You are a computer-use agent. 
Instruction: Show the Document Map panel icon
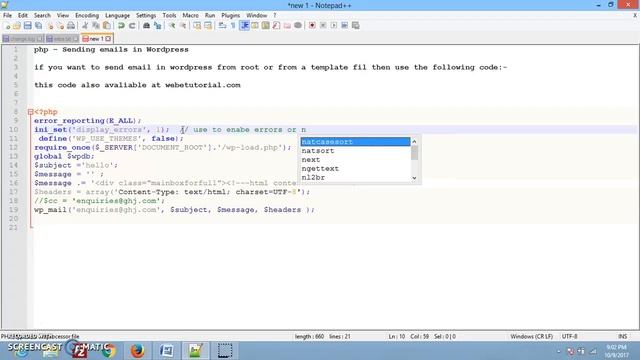(x=265, y=26)
